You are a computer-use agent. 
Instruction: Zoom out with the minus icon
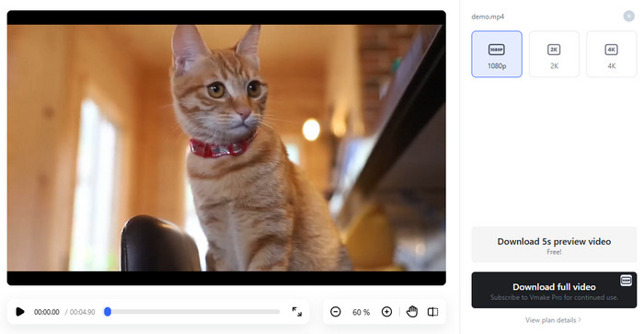coord(336,312)
